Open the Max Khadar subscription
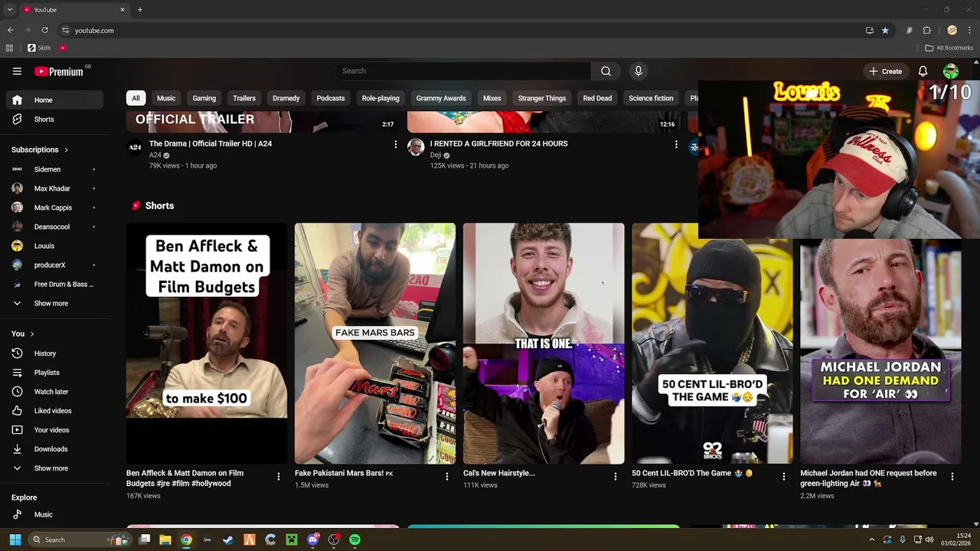The width and height of the screenshot is (980, 551). (54, 188)
